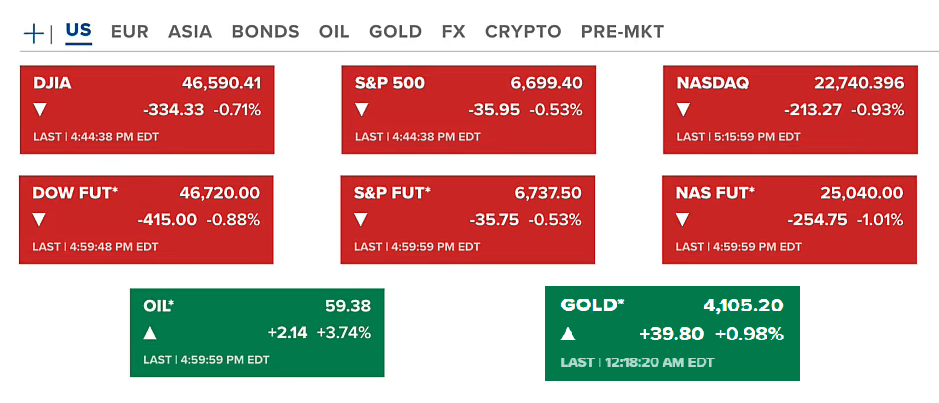Show the FX tab
Screen dimensions: 939x403
(453, 31)
